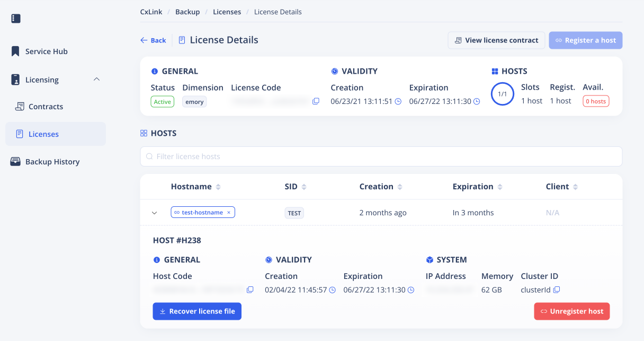The height and width of the screenshot is (341, 644).
Task: Copy the Host Code to clipboard
Action: point(251,290)
